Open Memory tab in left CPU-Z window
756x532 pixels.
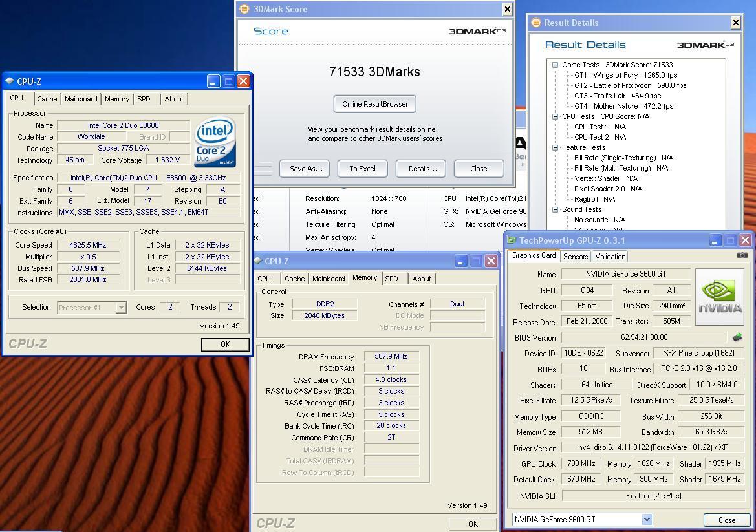pos(116,99)
